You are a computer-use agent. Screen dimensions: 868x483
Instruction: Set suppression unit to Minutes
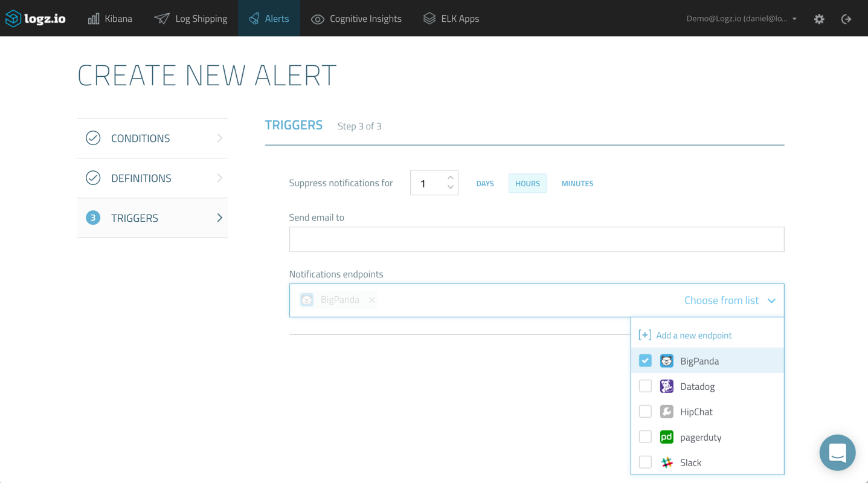(577, 183)
